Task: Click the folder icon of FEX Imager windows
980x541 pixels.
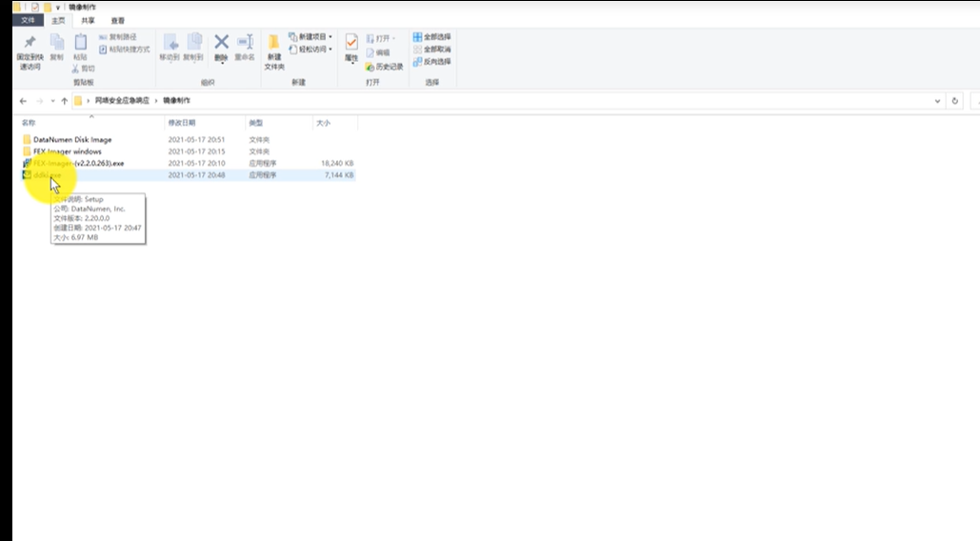Action: 27,151
